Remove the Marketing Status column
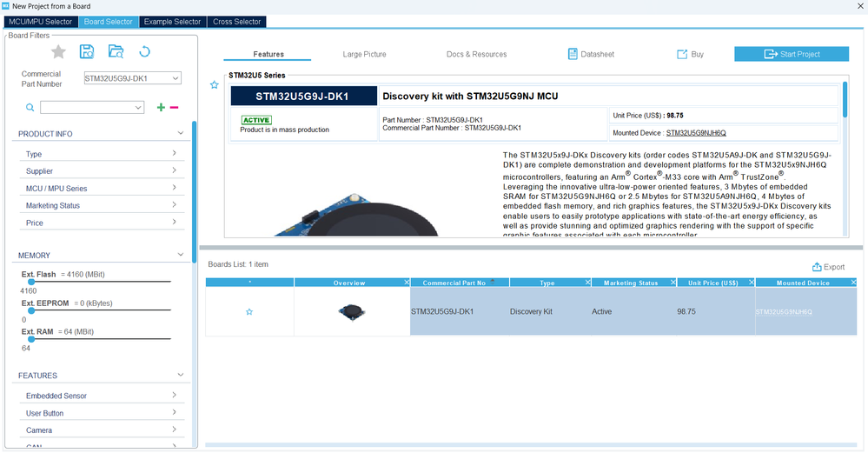 tap(673, 283)
